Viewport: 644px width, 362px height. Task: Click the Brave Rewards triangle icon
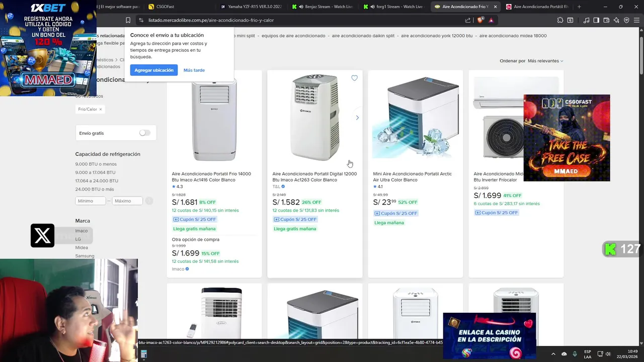tap(491, 20)
